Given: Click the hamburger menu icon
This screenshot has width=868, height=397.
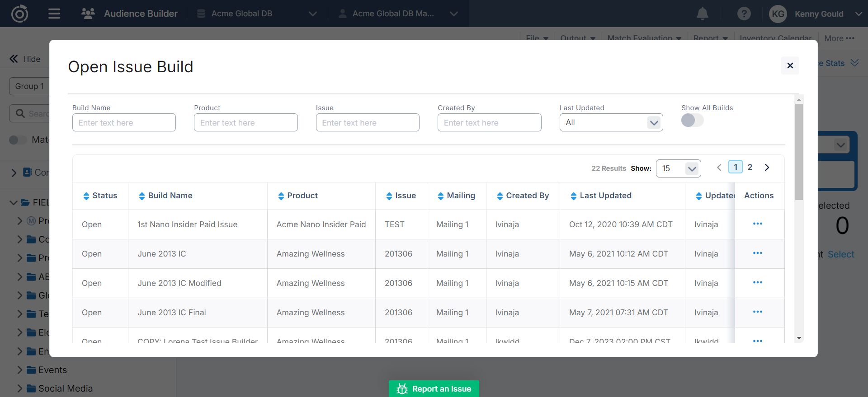Looking at the screenshot, I should tap(54, 14).
